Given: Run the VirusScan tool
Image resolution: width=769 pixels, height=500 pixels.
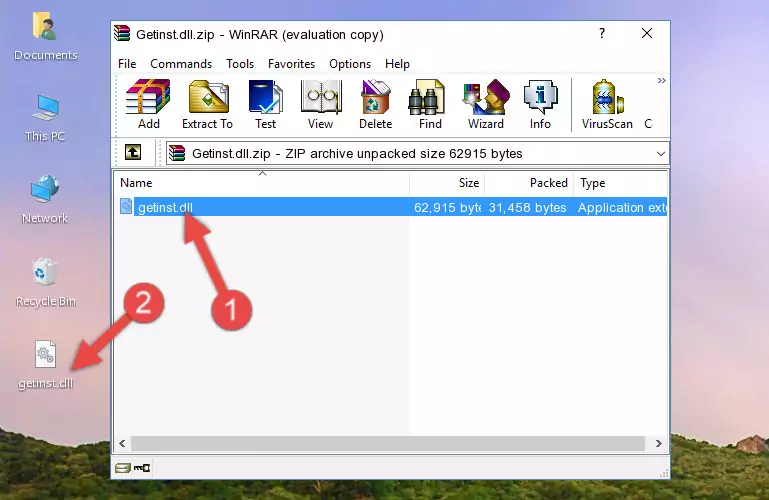Looking at the screenshot, I should click(607, 104).
